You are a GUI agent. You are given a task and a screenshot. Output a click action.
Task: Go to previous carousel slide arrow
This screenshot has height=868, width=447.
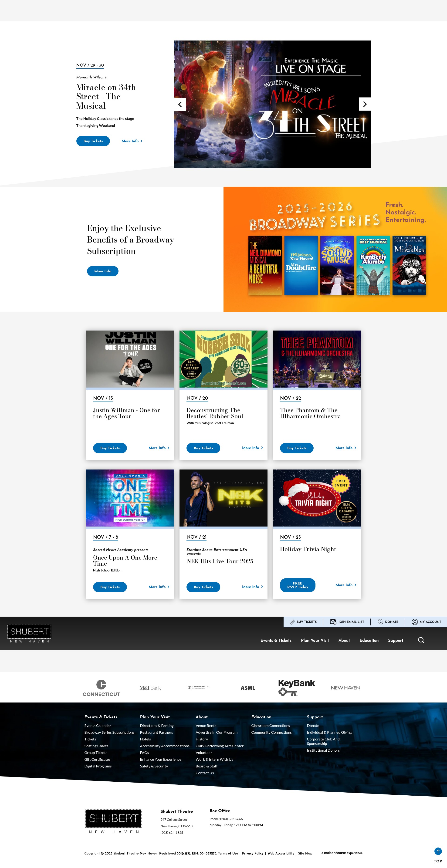click(180, 104)
